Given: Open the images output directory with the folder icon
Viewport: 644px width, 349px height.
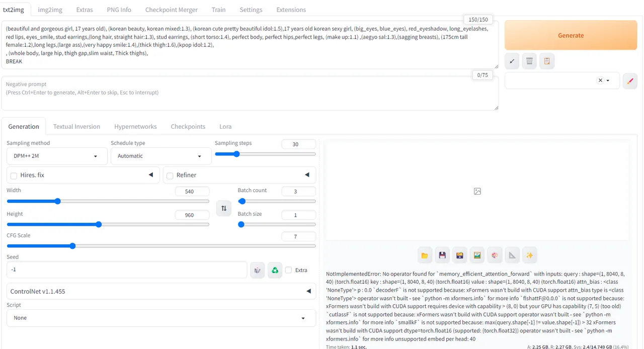Looking at the screenshot, I should click(x=425, y=255).
